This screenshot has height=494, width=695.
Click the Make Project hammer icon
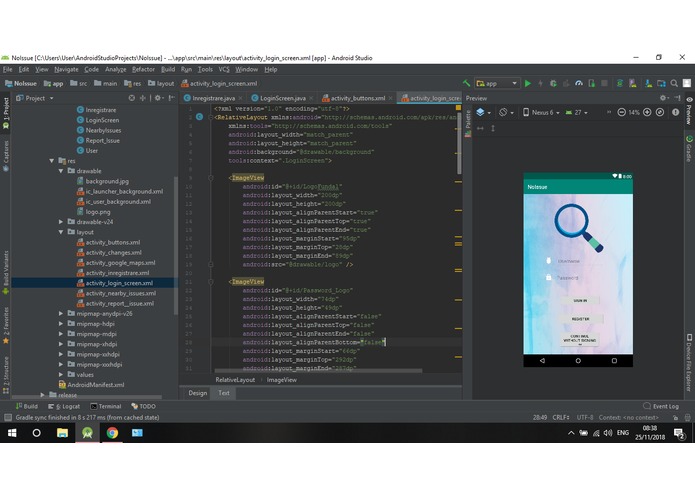(466, 83)
